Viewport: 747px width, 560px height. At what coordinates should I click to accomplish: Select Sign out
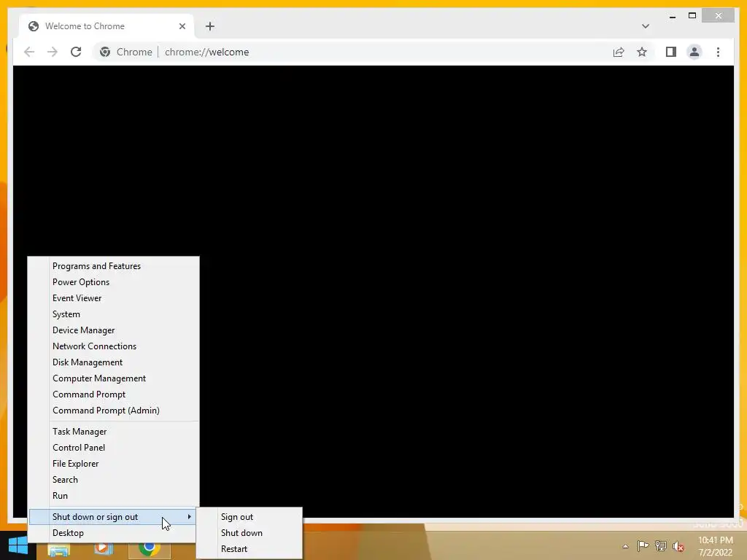click(249, 517)
